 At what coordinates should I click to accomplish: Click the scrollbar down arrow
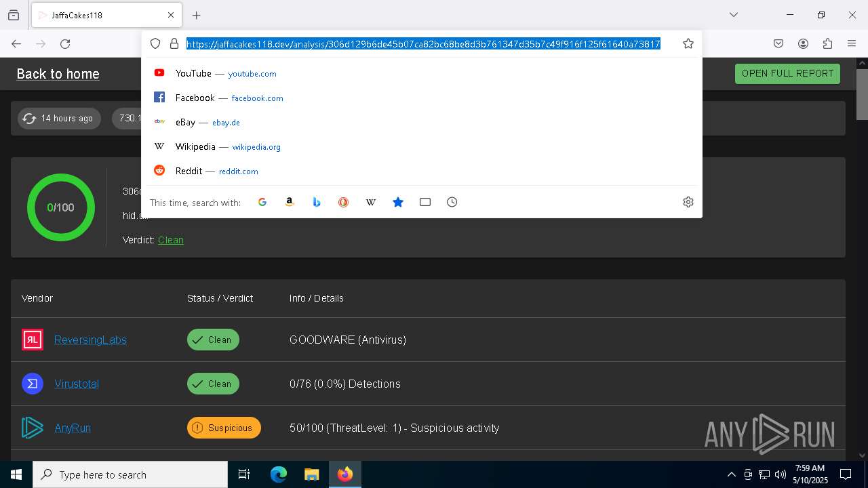pyautogui.click(x=862, y=455)
